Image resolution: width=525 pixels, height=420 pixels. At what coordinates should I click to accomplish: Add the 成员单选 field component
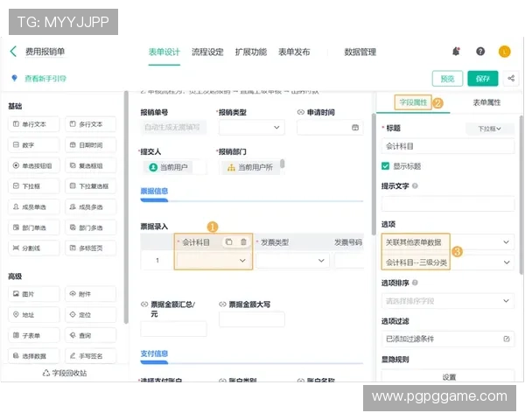34,207
